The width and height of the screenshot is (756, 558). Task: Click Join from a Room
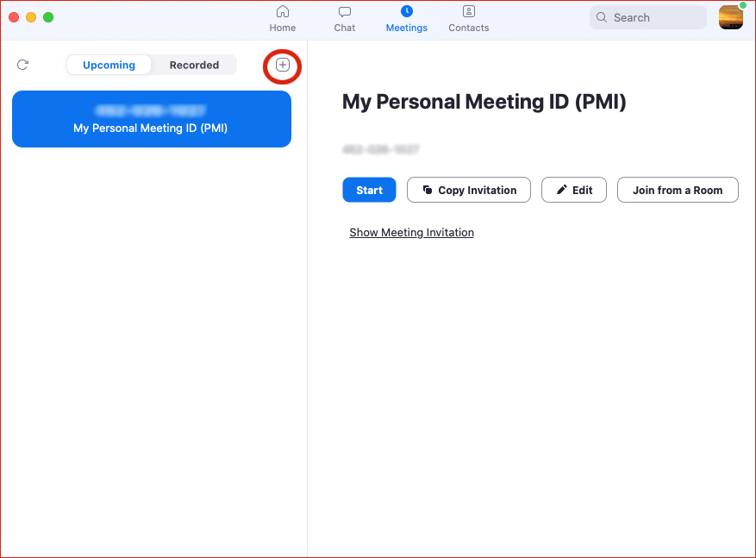click(x=678, y=190)
